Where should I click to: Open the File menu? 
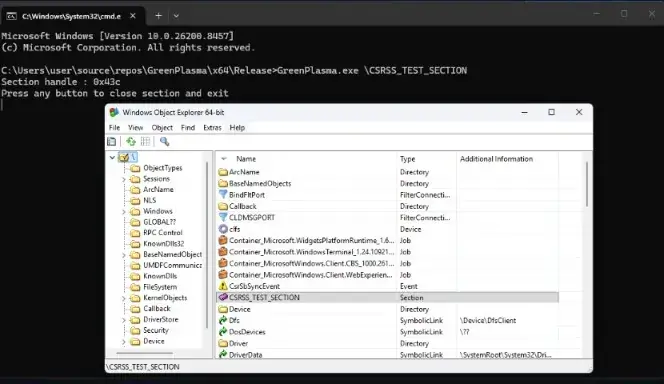(x=114, y=127)
